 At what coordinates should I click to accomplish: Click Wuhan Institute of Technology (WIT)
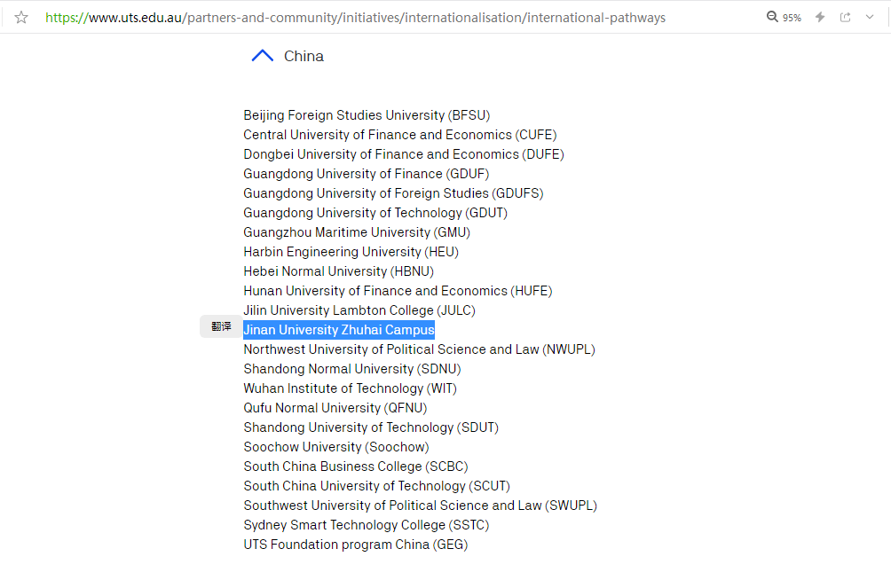point(350,388)
